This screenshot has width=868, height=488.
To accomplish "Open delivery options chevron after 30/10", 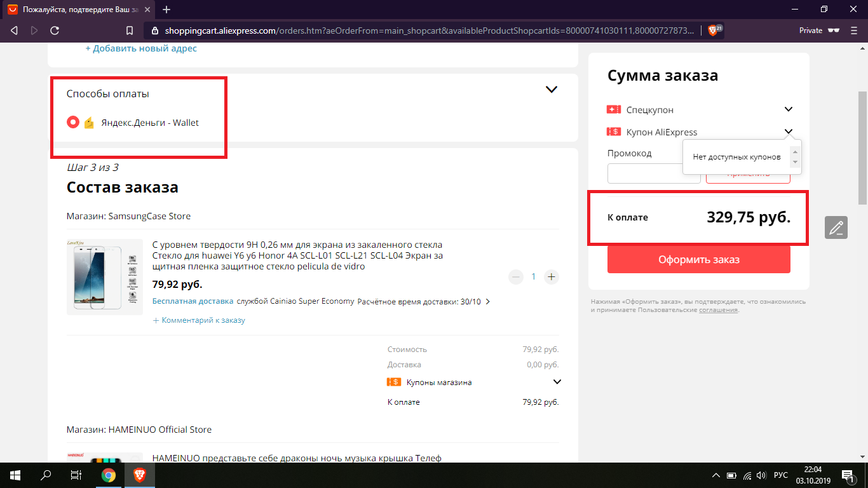I will click(487, 302).
